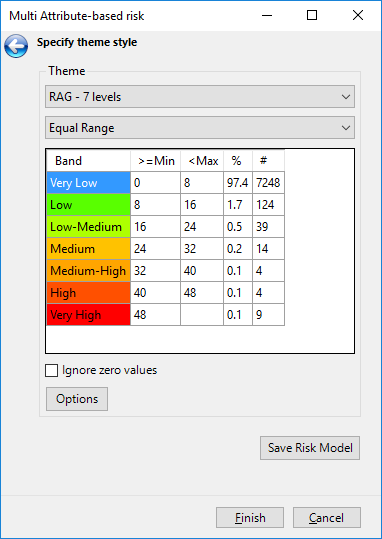Image resolution: width=382 pixels, height=539 pixels.
Task: Click the Band column header
Action: 88,161
